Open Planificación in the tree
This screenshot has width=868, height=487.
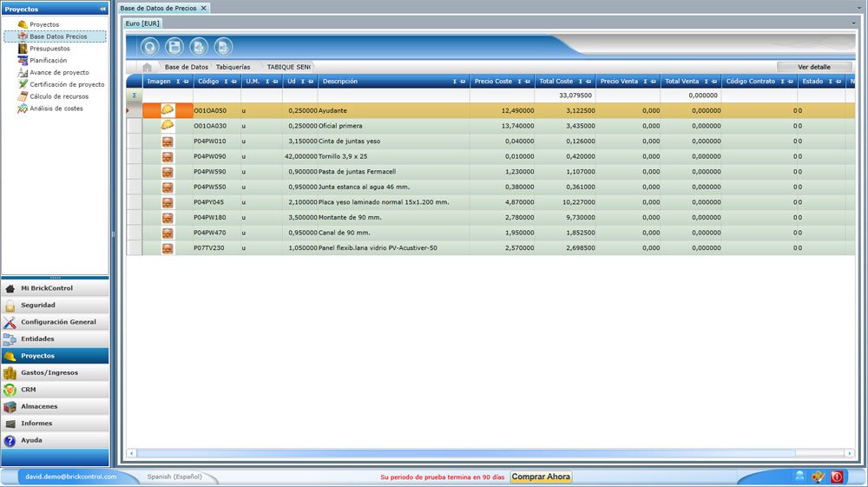point(48,60)
